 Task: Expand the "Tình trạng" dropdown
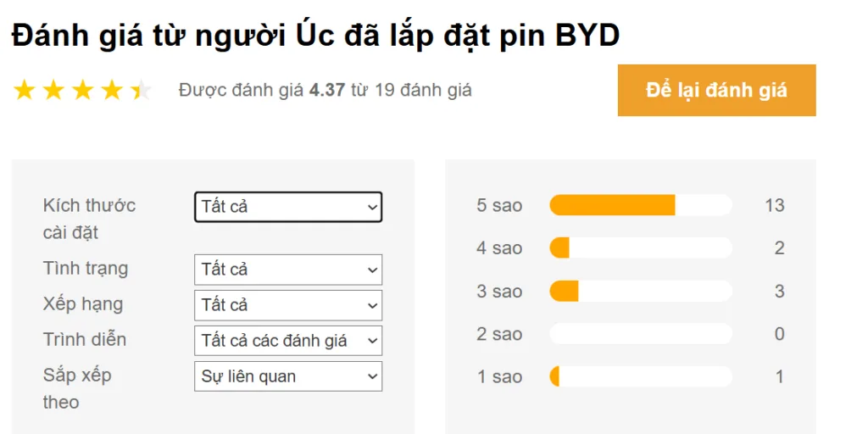(x=288, y=270)
